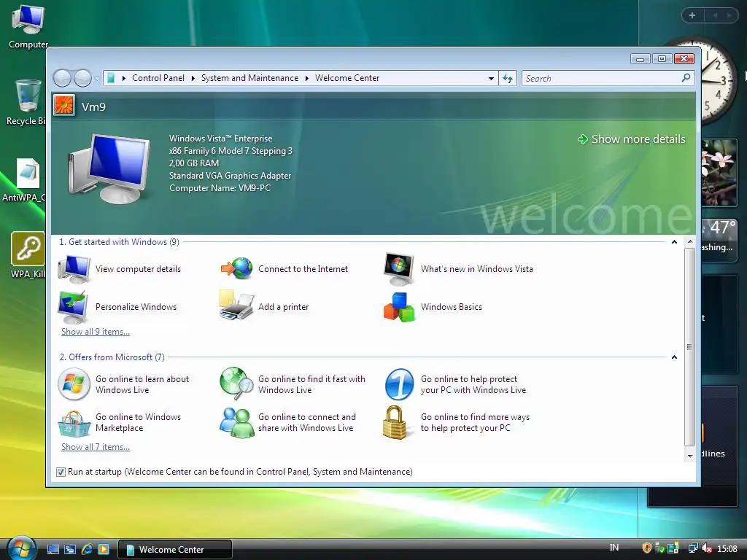Click the search magnifier icon
The height and width of the screenshot is (560, 747).
686,77
